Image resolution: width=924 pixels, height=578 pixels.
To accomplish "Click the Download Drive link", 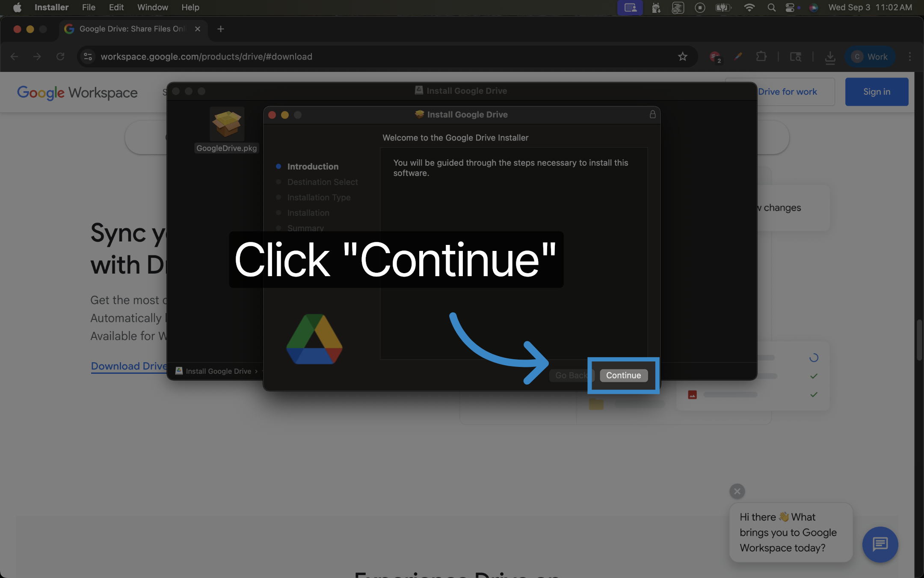I will pos(129,366).
